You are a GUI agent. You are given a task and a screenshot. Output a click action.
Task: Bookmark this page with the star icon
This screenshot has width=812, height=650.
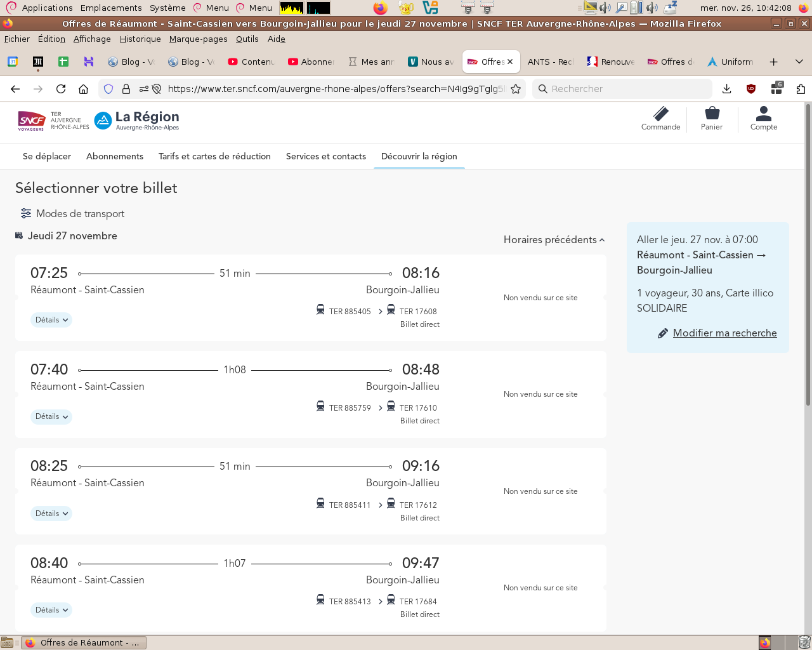tap(516, 89)
